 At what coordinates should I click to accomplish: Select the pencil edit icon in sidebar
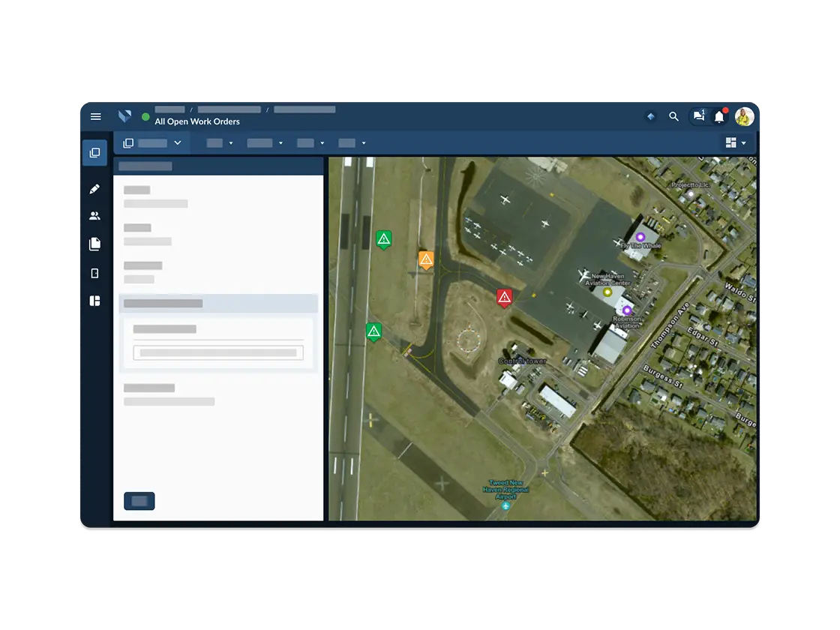point(94,188)
